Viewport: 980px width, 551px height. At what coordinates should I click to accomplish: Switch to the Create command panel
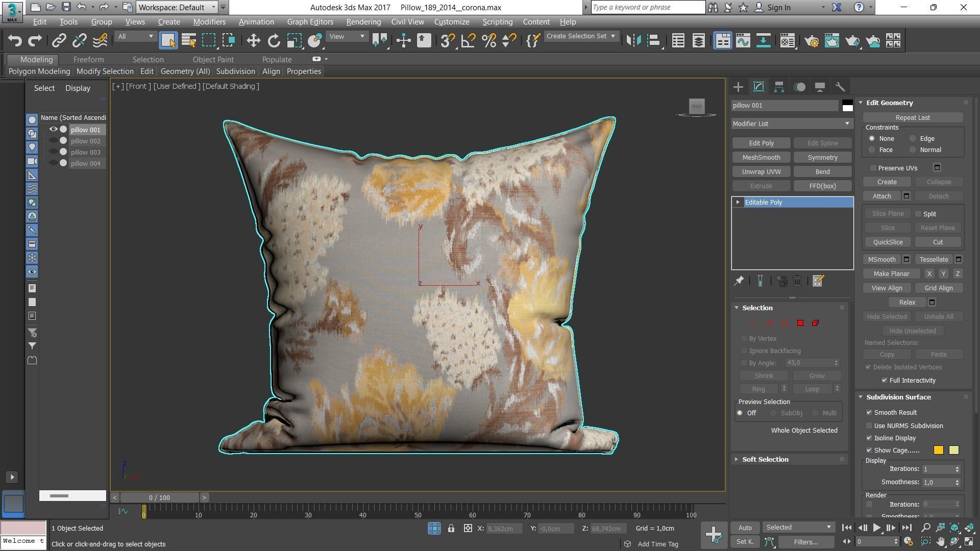coord(738,87)
